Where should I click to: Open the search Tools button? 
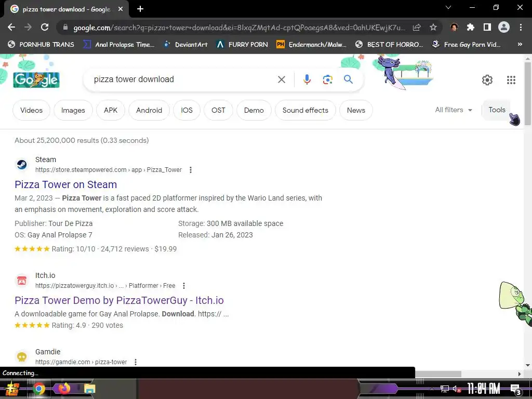pos(497,110)
